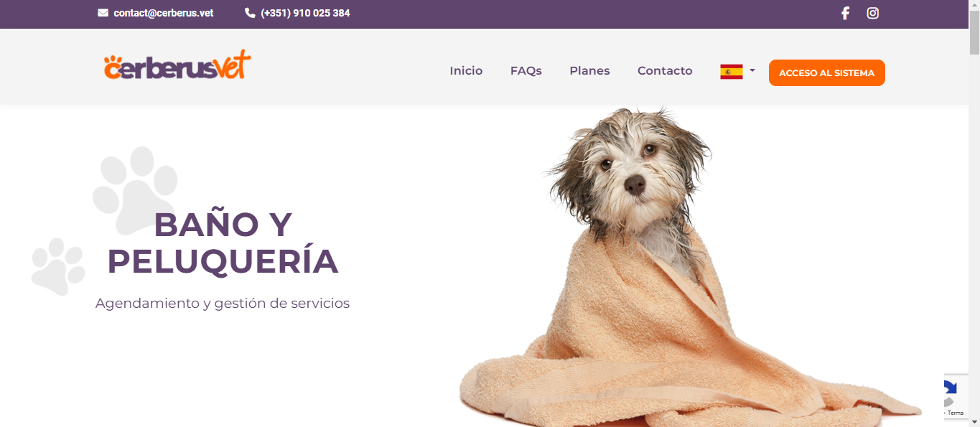Open the Contacto menu item
The width and height of the screenshot is (980, 427).
click(665, 71)
